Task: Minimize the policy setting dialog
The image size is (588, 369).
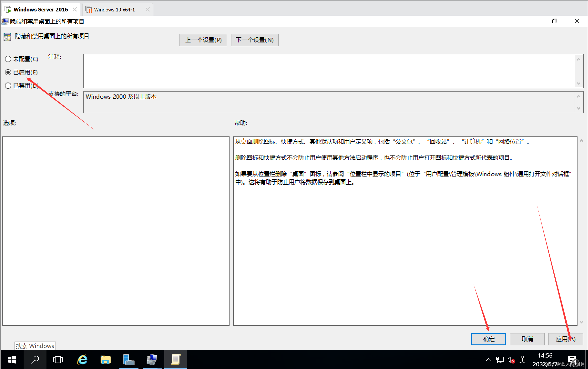Action: pyautogui.click(x=533, y=21)
